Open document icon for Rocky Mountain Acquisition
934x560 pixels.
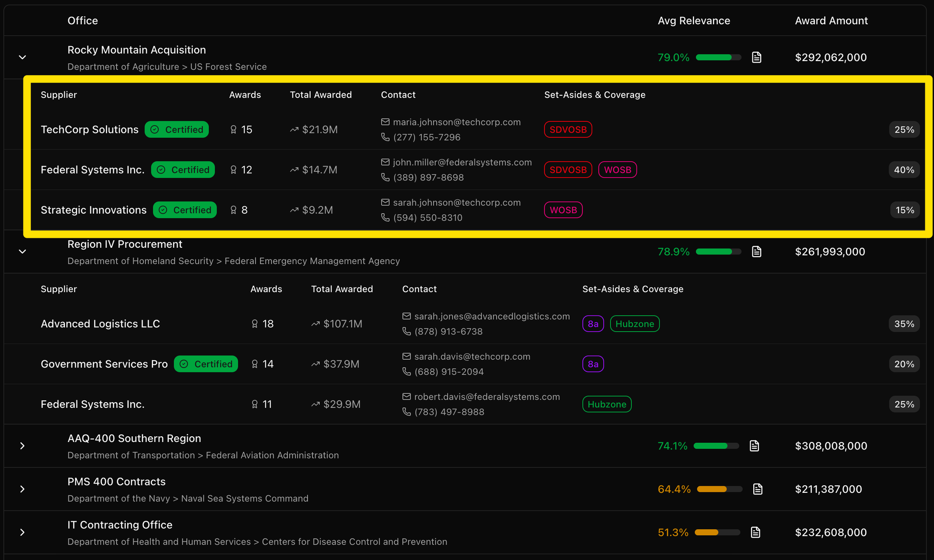[x=757, y=57]
